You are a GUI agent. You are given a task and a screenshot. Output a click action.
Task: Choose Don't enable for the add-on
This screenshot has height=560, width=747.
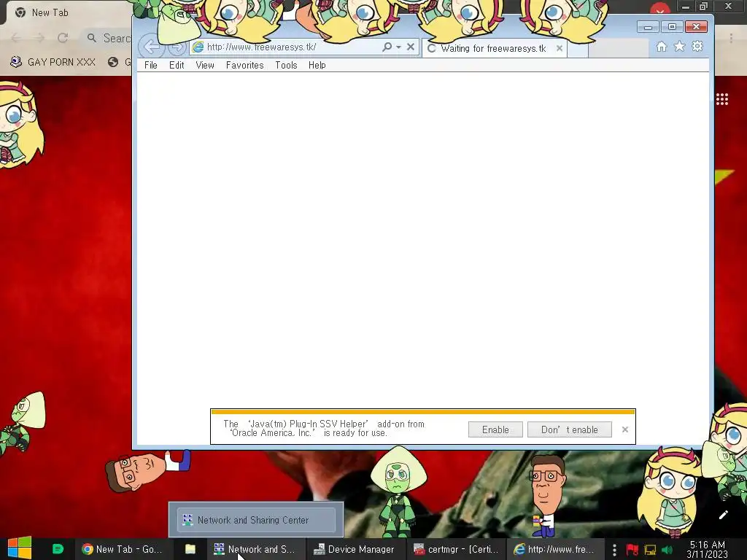click(x=569, y=429)
